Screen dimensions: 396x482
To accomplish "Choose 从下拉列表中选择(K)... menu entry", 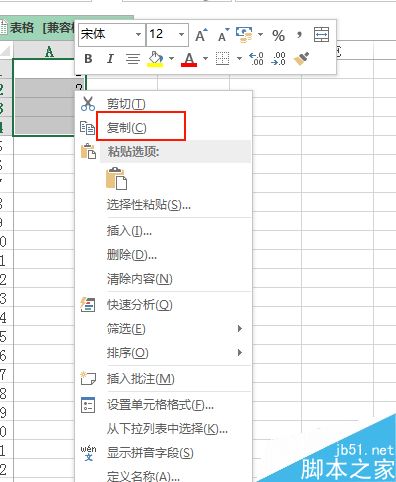I will 167,429.
